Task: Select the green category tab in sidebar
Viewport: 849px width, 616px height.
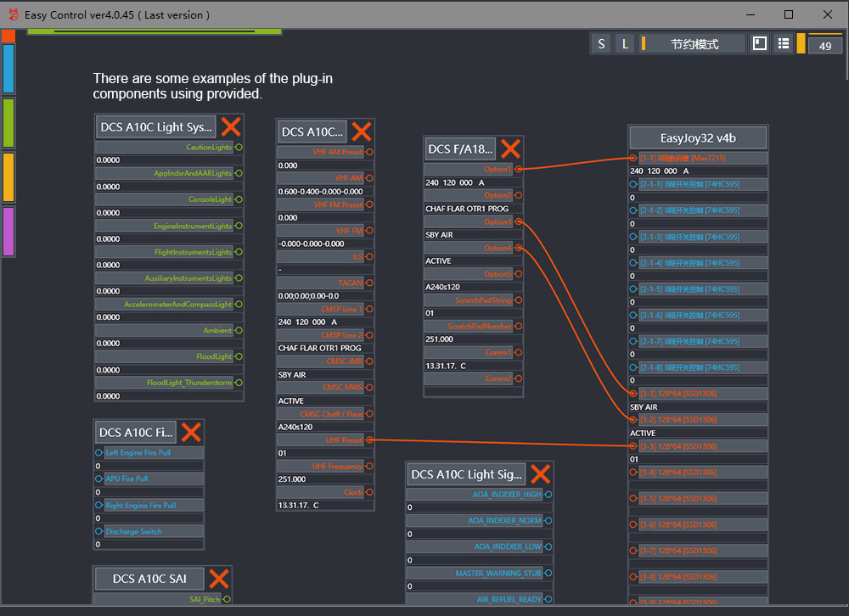Action: [x=8, y=123]
